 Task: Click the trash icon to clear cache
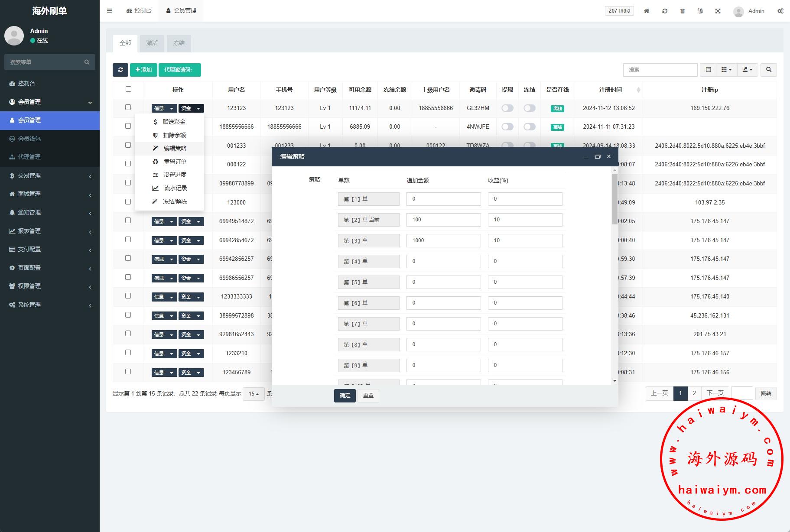tap(682, 11)
